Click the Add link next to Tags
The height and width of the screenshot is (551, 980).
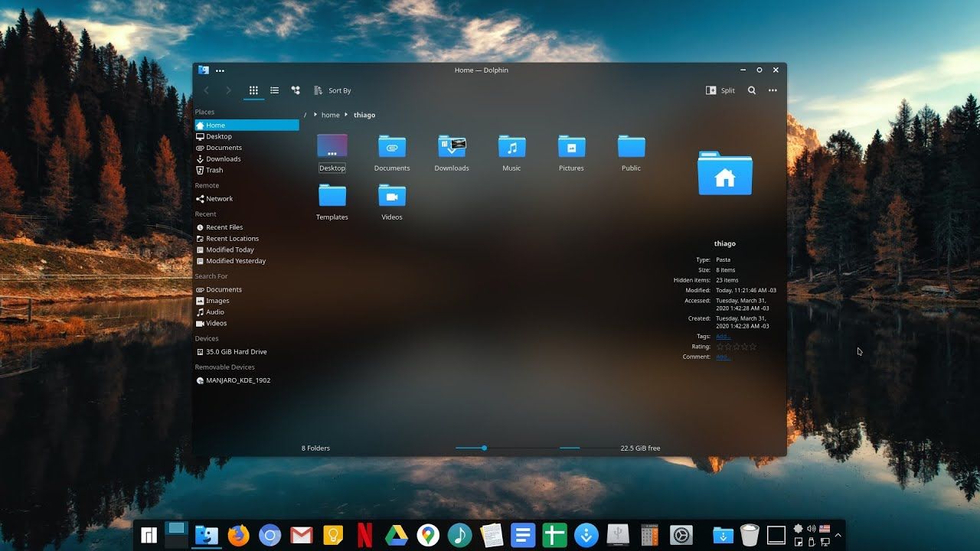(x=724, y=337)
